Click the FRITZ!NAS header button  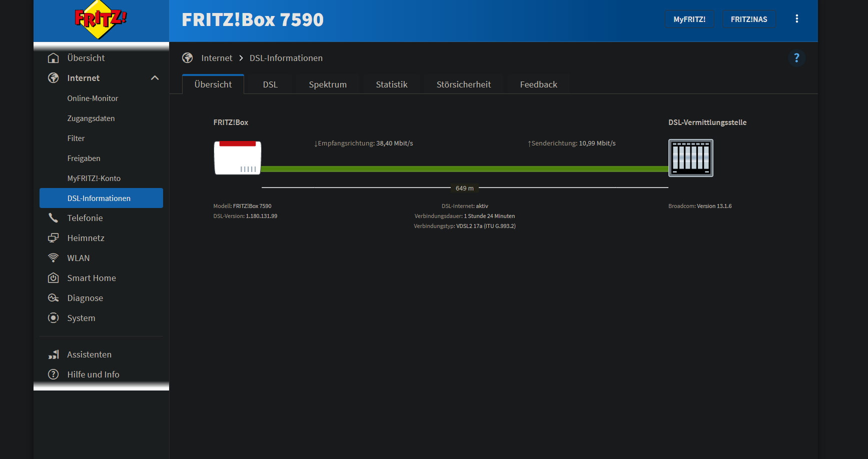pyautogui.click(x=749, y=19)
